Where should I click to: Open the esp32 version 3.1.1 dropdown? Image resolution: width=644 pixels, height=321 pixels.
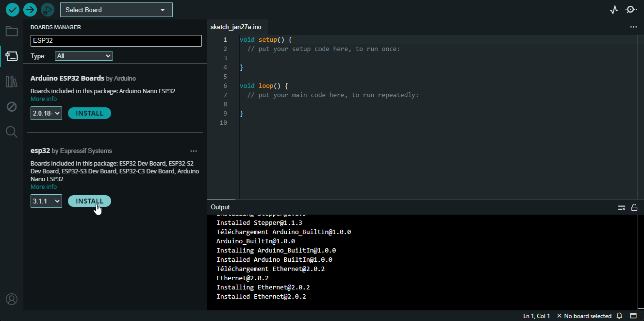46,201
